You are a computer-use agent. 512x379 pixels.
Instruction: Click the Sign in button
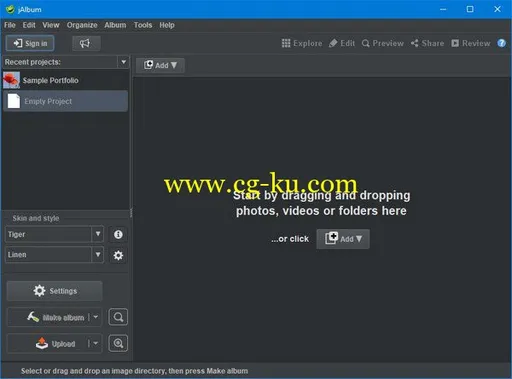30,43
